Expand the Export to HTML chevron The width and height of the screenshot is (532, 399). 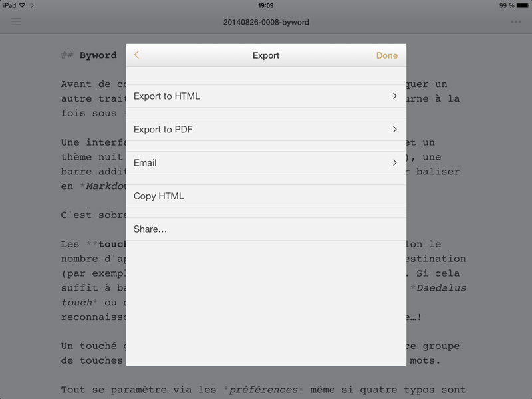click(394, 96)
